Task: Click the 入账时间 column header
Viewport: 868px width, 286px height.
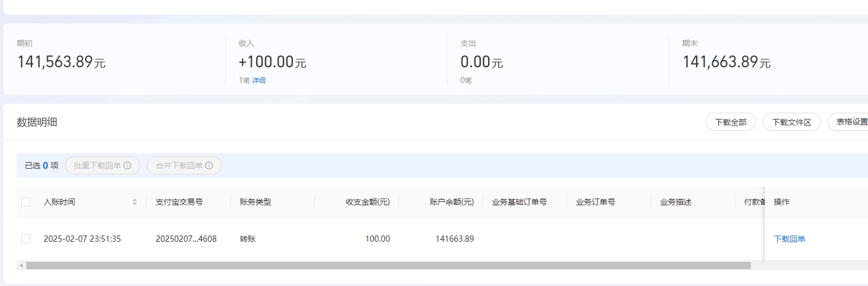Action: [59, 202]
